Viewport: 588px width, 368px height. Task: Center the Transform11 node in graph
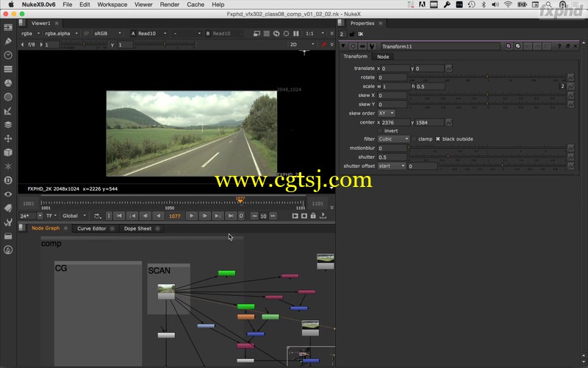pos(353,46)
